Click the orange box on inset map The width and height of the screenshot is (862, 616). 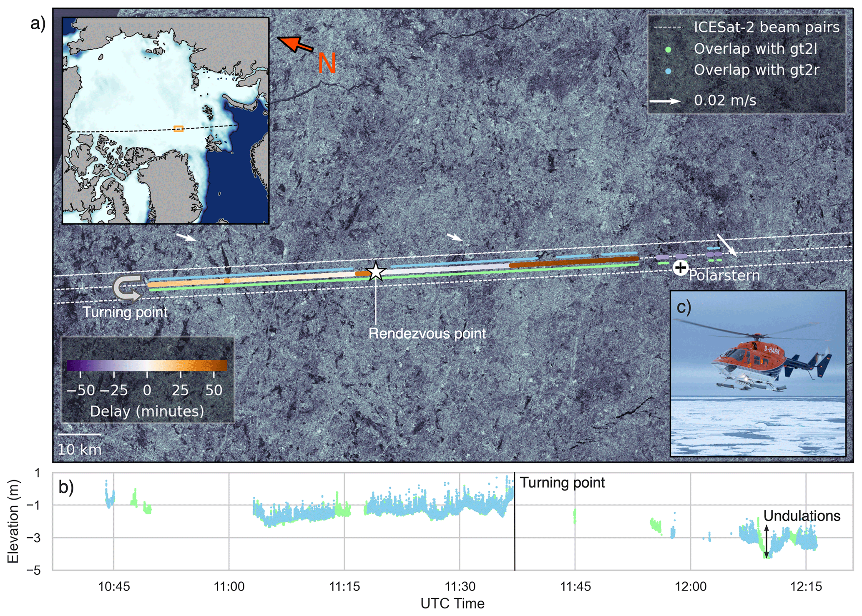tap(178, 129)
